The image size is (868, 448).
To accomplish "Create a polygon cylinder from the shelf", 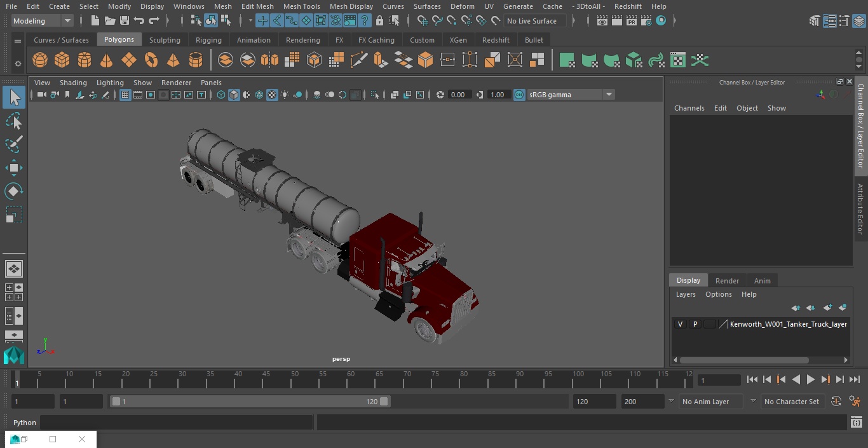I will (85, 60).
